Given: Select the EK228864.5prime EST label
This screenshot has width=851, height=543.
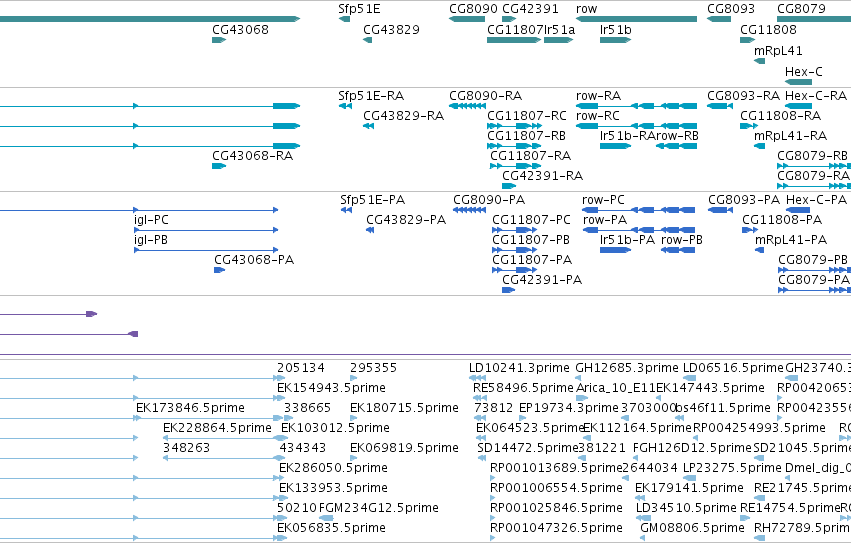Looking at the screenshot, I should (x=217, y=428).
